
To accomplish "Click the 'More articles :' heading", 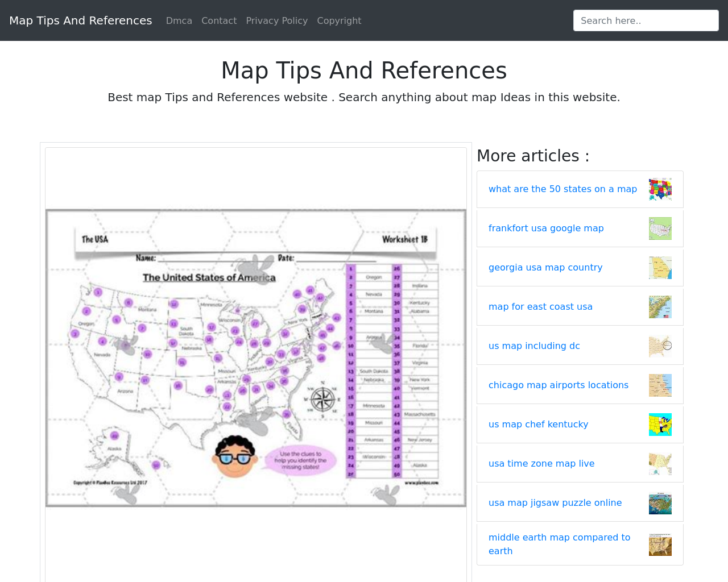I will pyautogui.click(x=533, y=156).
